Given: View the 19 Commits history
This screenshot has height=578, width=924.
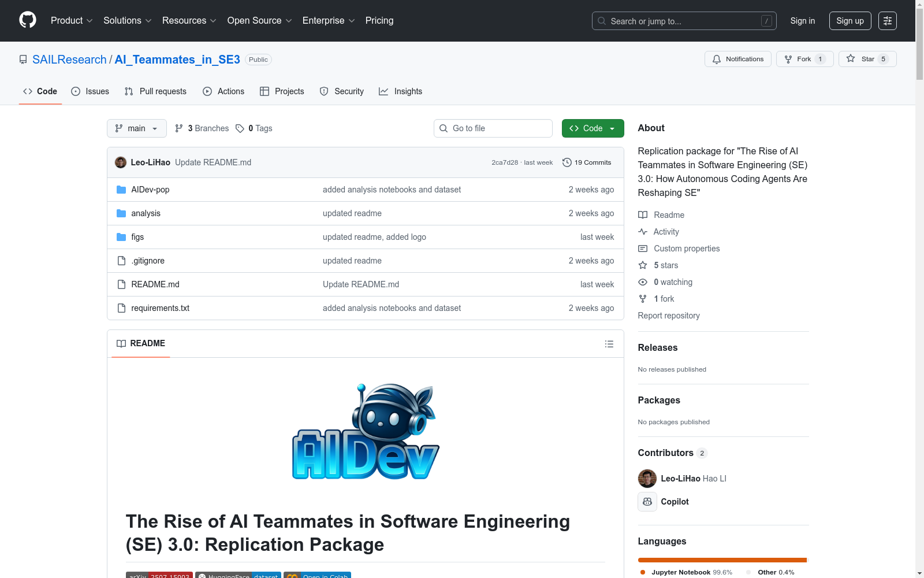Looking at the screenshot, I should (x=587, y=162).
